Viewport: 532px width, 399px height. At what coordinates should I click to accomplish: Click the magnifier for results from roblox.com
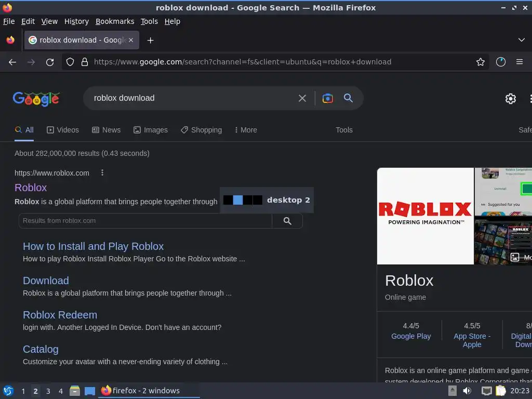(287, 221)
